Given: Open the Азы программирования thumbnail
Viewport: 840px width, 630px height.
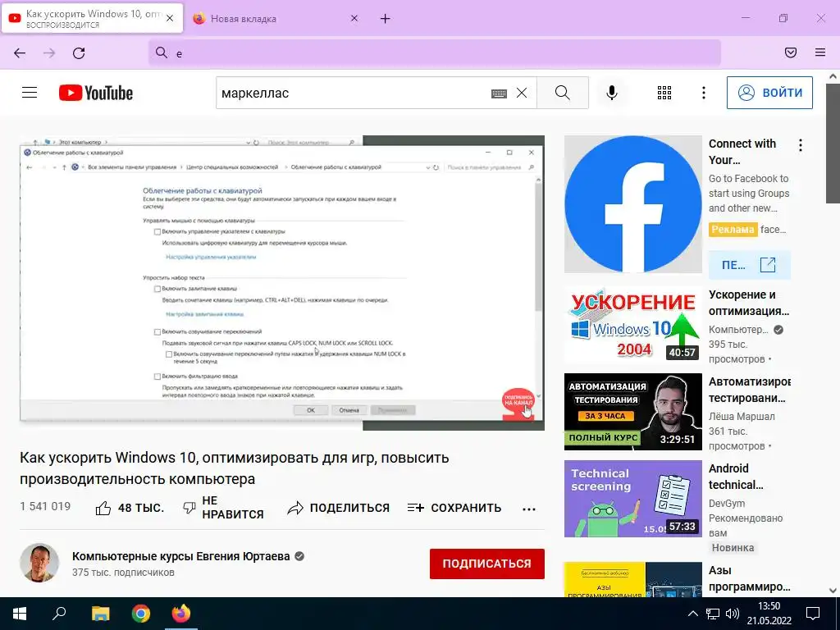Looking at the screenshot, I should coord(632,580).
